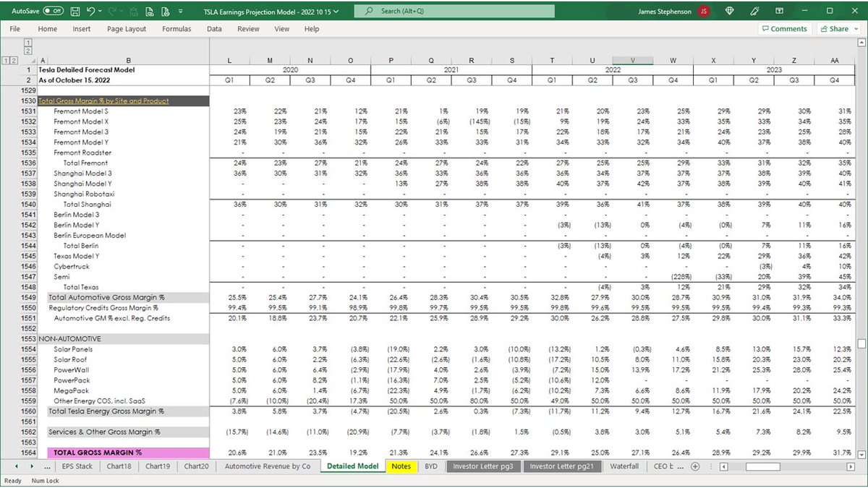
Task: Click the Share button
Action: pyautogui.click(x=839, y=29)
